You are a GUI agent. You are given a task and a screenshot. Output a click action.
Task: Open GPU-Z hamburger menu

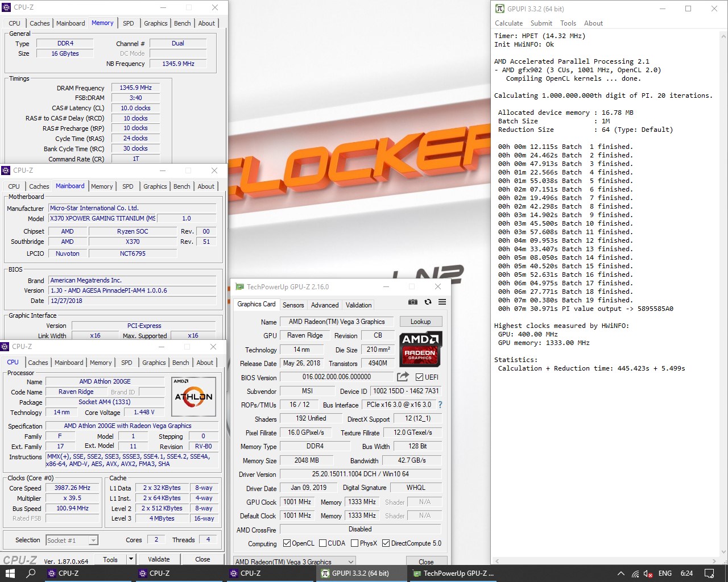point(442,302)
